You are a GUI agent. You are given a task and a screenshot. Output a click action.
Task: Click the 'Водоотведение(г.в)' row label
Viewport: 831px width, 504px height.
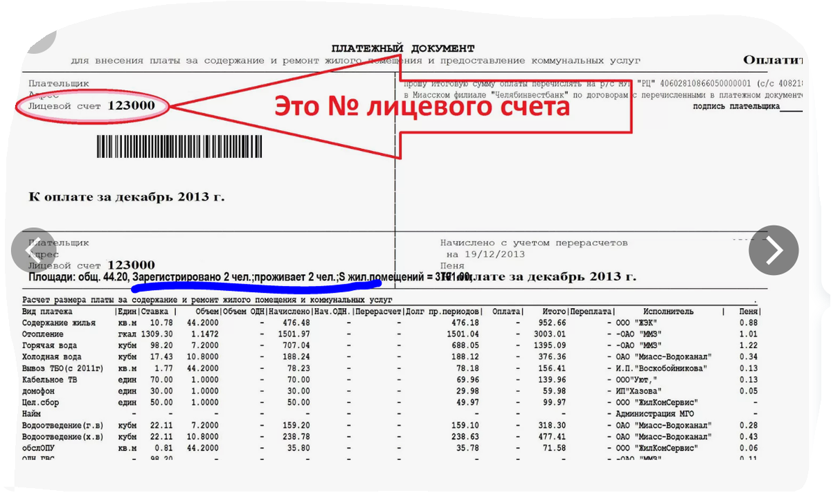(62, 426)
